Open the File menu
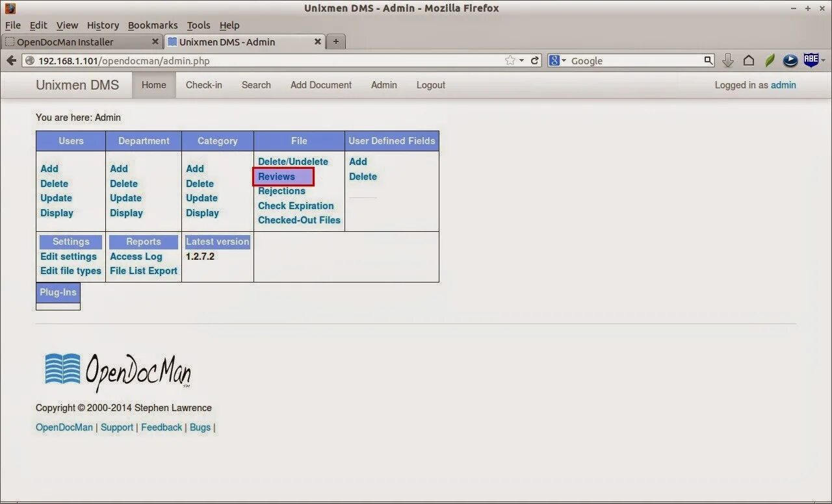This screenshot has width=832, height=504. [13, 25]
